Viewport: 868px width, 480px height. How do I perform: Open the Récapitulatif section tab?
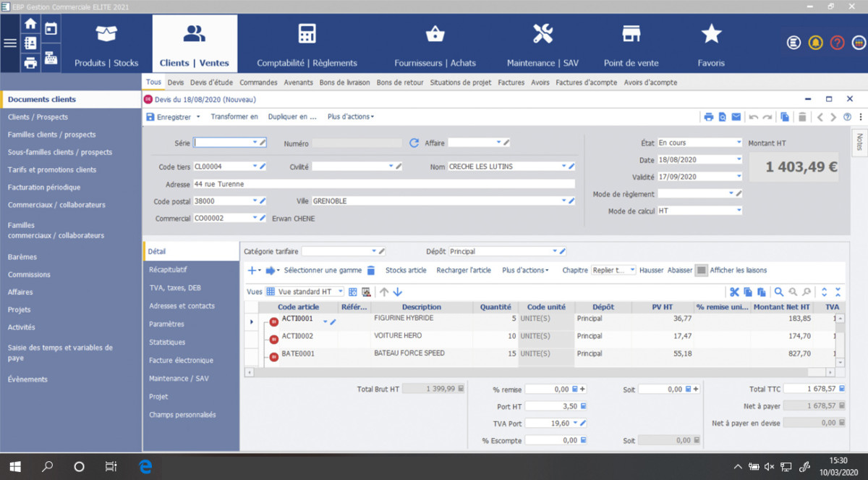pyautogui.click(x=168, y=269)
